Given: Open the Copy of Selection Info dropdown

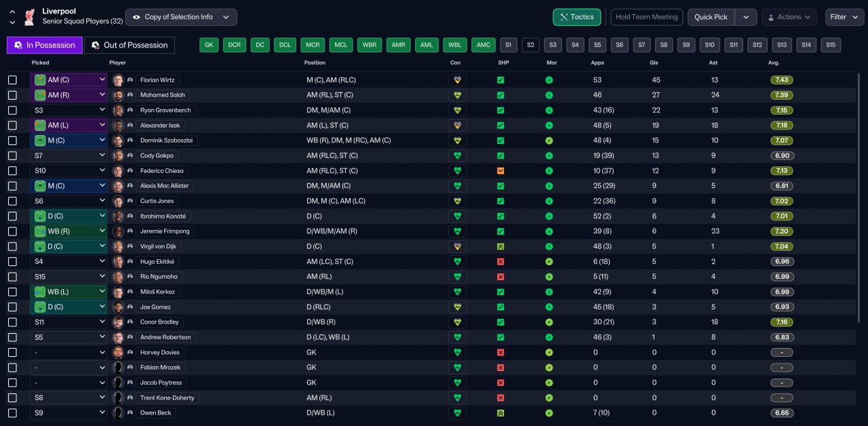Looking at the screenshot, I should pos(181,17).
